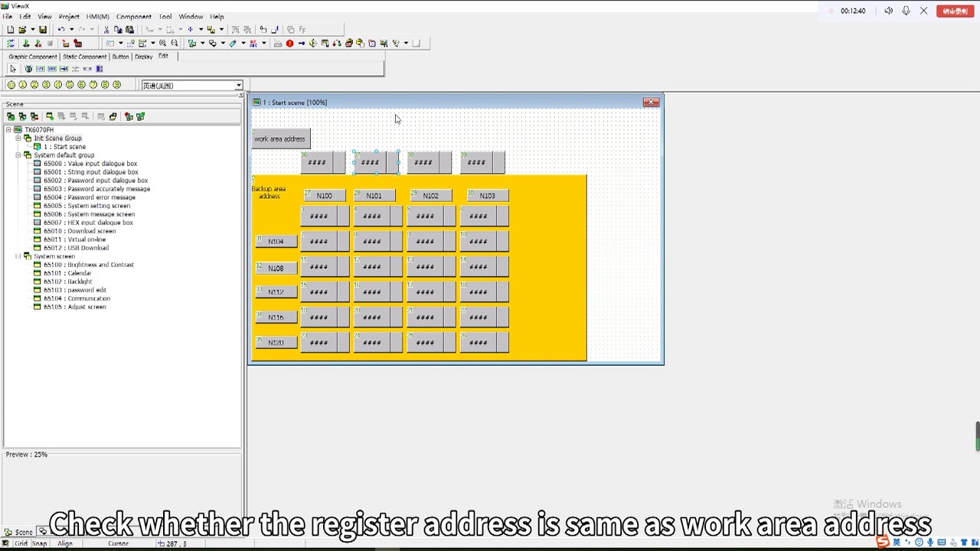Screen dimensions: 980x551
Task: Click the Paste clipboard icon
Action: [129, 30]
